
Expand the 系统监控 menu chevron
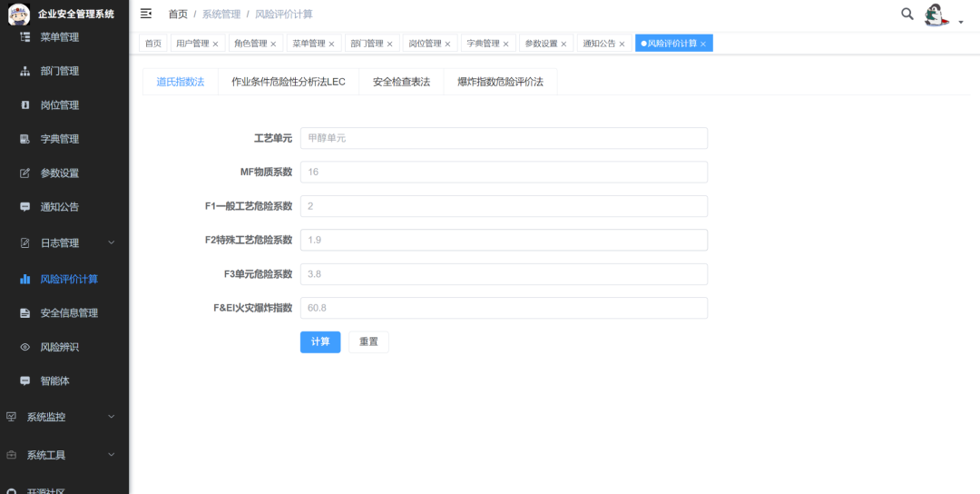pyautogui.click(x=112, y=417)
